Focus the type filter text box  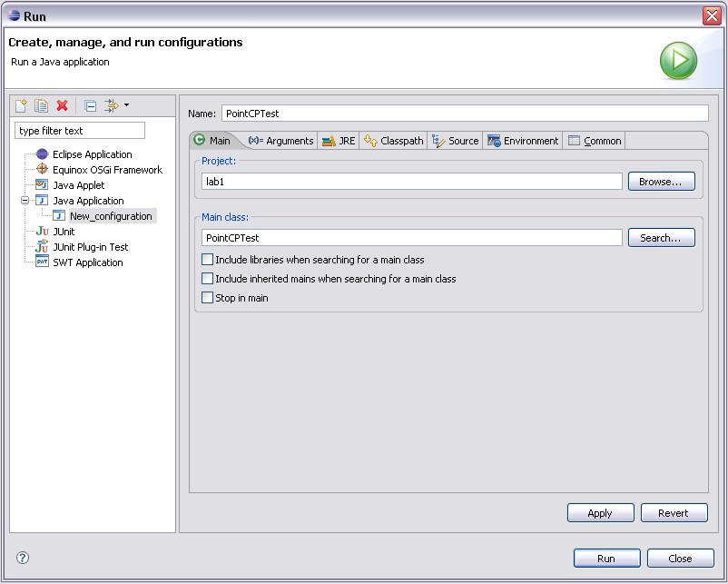80,131
